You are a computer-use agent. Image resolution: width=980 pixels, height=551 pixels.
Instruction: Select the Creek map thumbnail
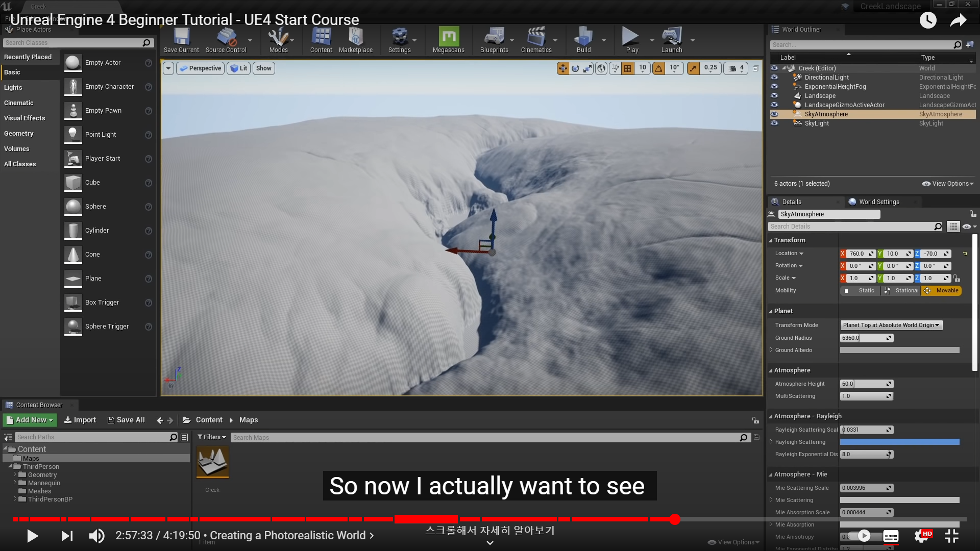(x=212, y=462)
